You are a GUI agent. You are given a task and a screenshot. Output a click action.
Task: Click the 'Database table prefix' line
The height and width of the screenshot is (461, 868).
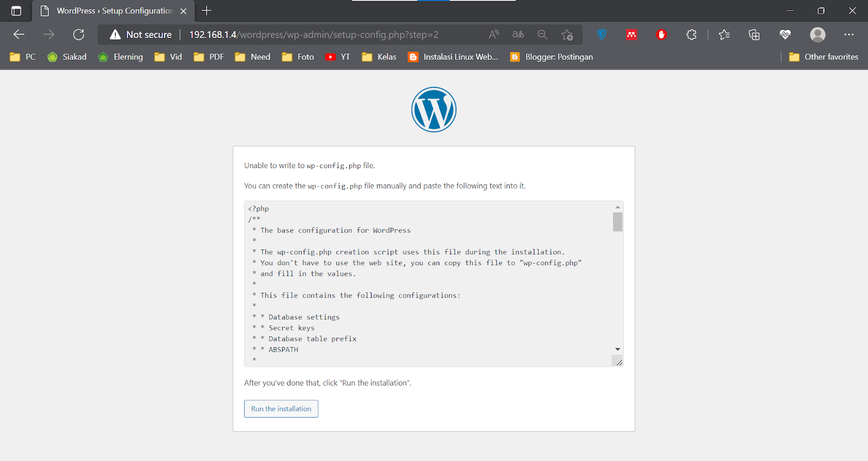point(312,339)
